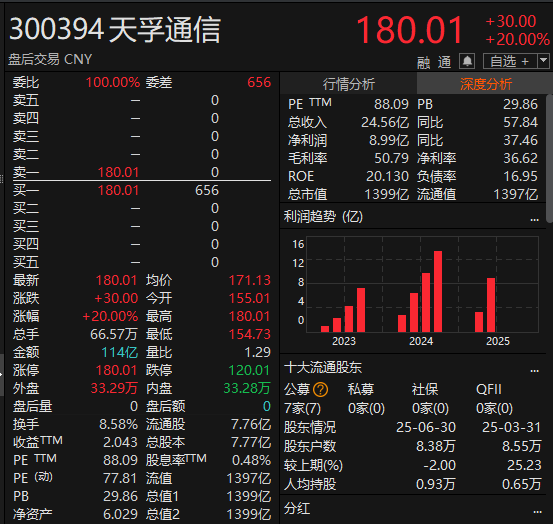
Task: Click 金额 value 114亿
Action: (120, 352)
